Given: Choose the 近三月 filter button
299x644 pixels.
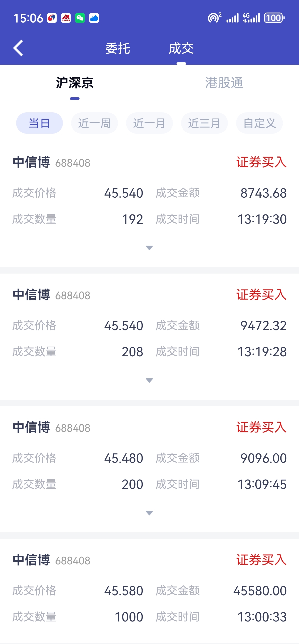Looking at the screenshot, I should coord(204,123).
